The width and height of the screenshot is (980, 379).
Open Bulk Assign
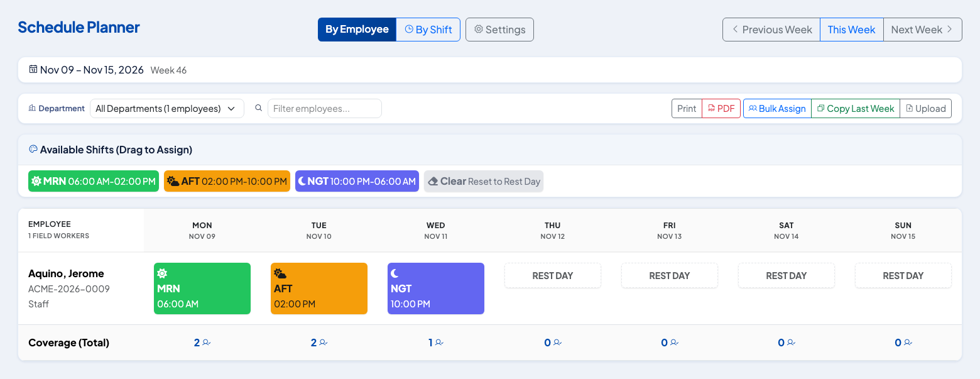(x=777, y=108)
